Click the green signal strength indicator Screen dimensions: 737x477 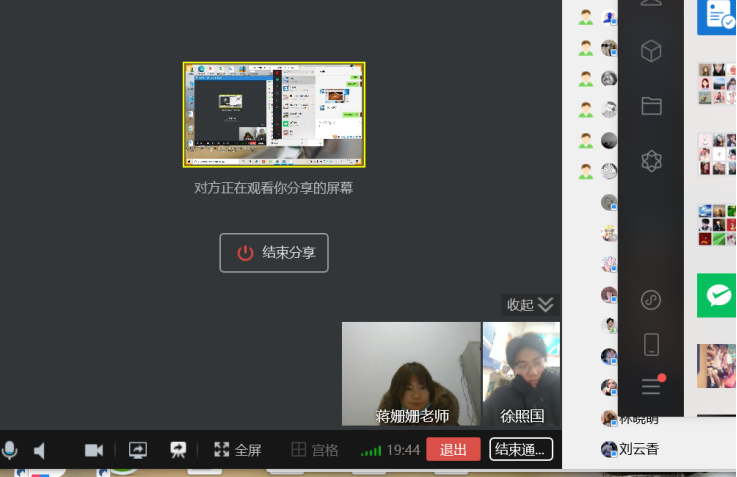coord(371,451)
